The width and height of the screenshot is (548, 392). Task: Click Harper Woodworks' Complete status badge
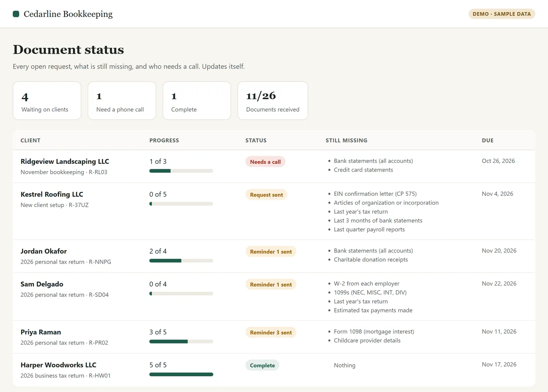(x=262, y=365)
